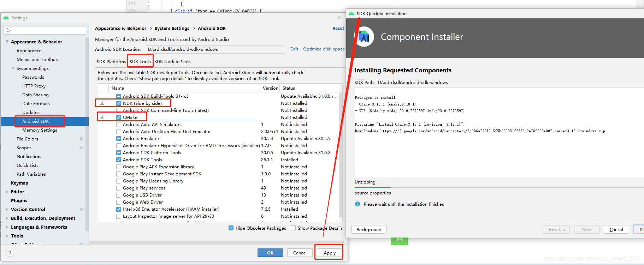Collapse the System Settings tree node

pyautogui.click(x=13, y=68)
